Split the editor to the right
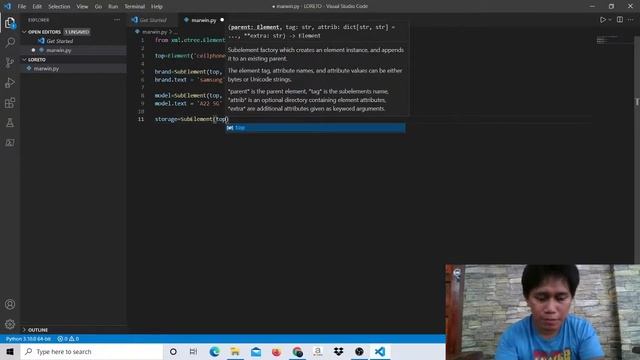This screenshot has height=360, width=640. point(620,20)
